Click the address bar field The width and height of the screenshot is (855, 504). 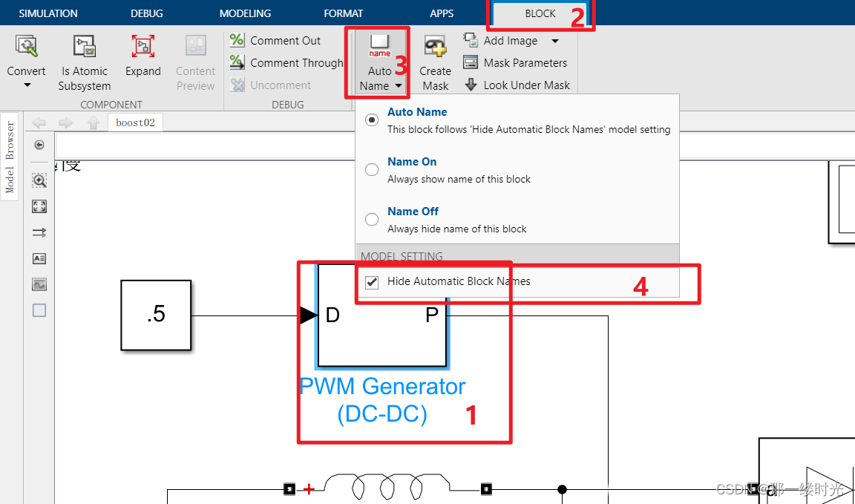point(455,145)
